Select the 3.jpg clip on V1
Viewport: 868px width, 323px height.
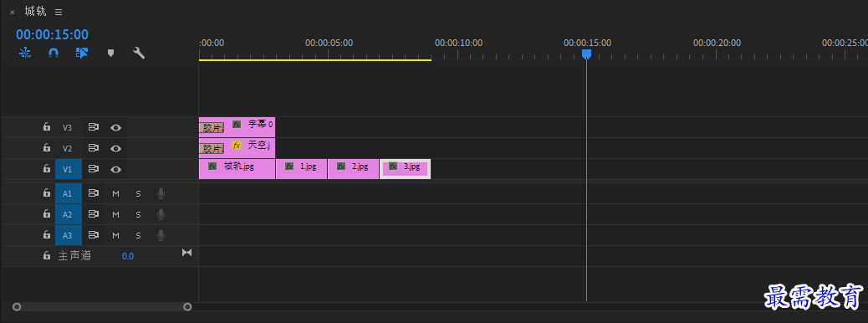point(406,169)
